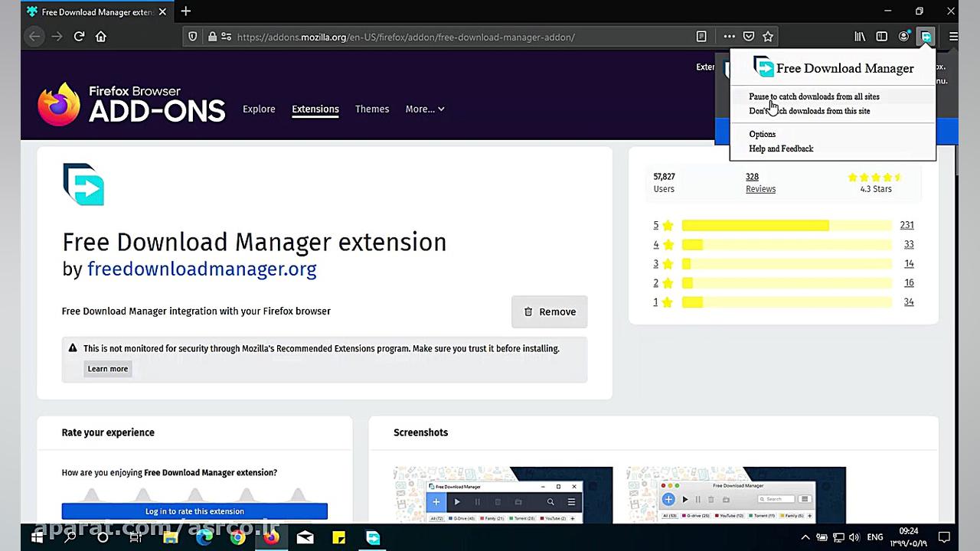The width and height of the screenshot is (980, 551).
Task: Open the Extensions section
Action: 315,109
